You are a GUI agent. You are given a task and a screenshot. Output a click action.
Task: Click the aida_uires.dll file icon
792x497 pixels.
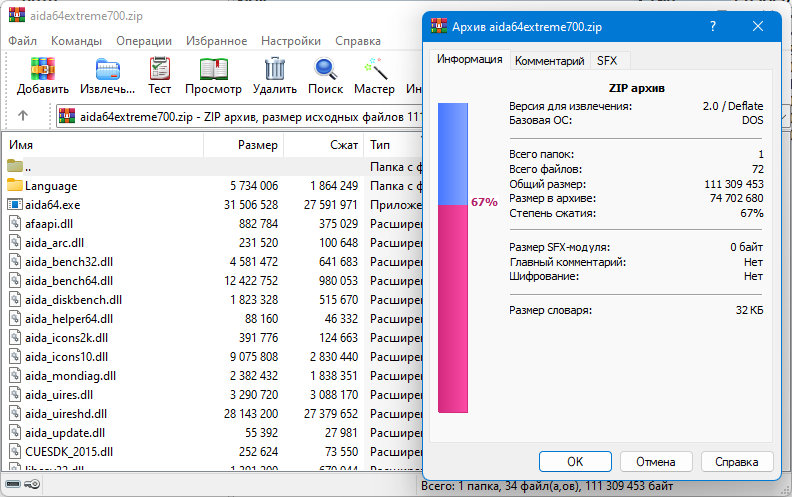(x=15, y=394)
